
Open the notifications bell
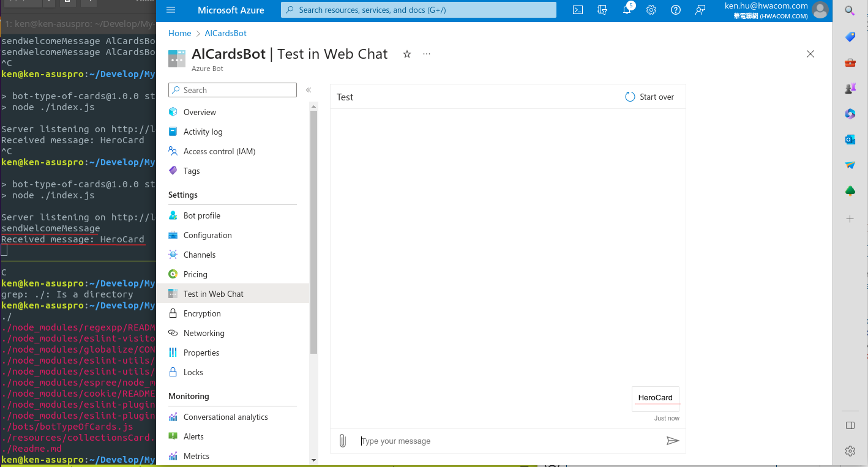[x=626, y=10]
